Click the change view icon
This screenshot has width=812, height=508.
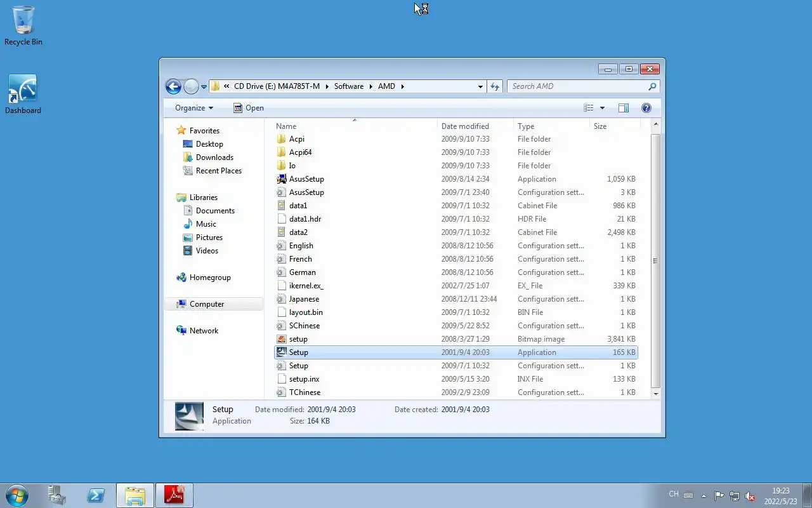[x=589, y=108]
